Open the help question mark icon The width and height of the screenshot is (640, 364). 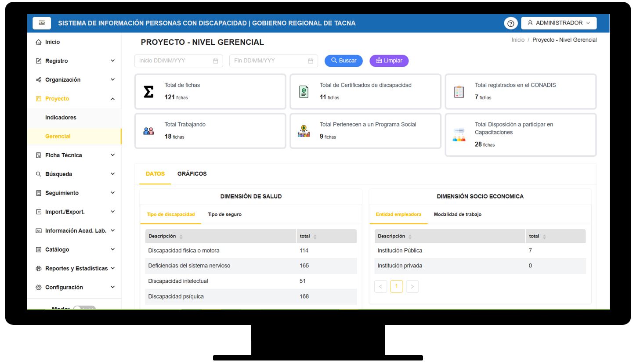point(510,23)
